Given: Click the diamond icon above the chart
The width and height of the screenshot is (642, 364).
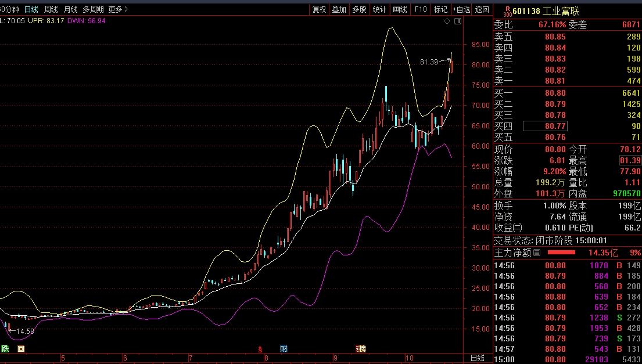Looking at the screenshot, I should coord(447,21).
